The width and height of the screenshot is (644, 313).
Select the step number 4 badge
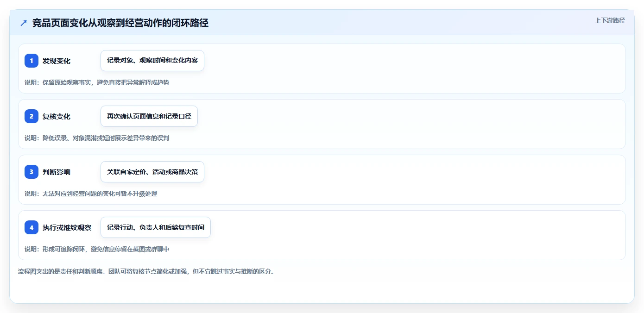point(32,227)
